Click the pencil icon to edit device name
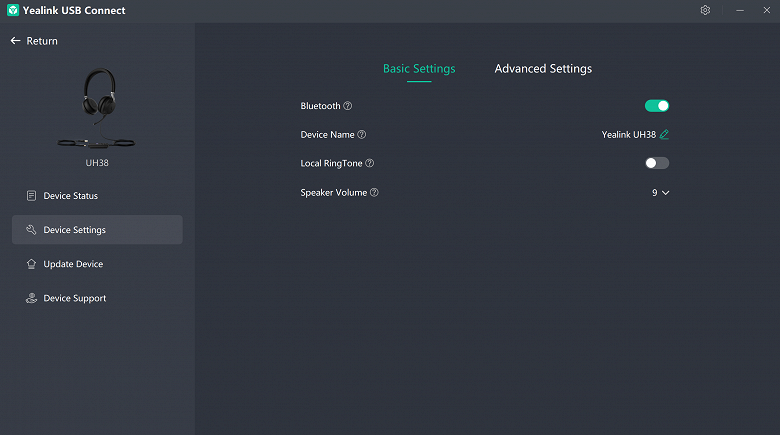The height and width of the screenshot is (435, 780). pos(664,134)
